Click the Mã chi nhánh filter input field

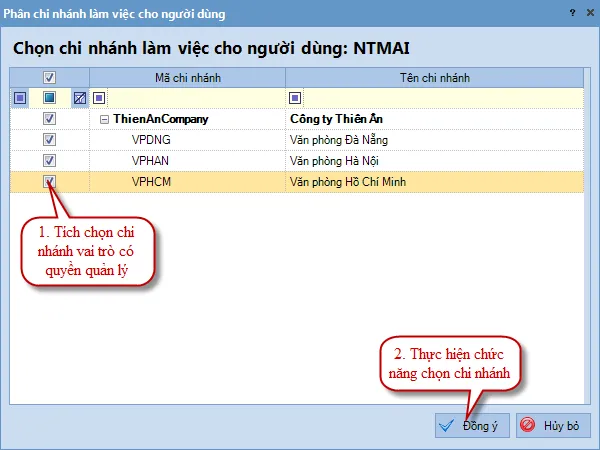196,98
